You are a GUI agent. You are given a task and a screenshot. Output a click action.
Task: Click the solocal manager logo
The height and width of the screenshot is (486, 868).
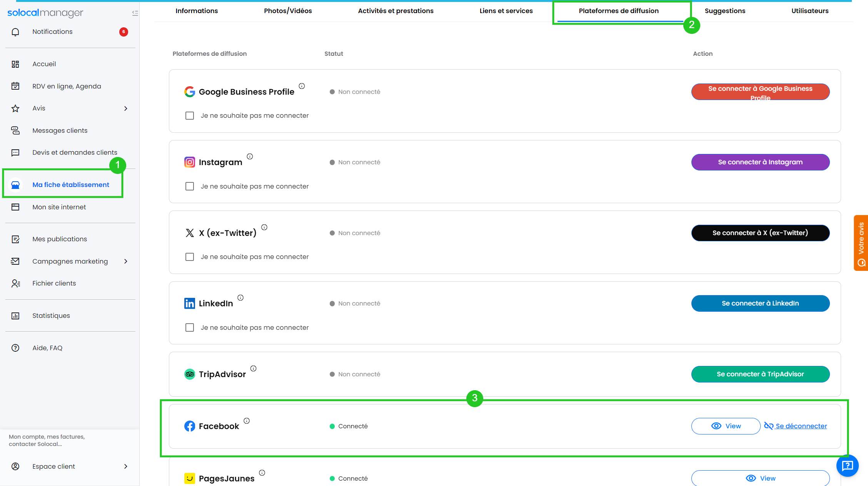coord(45,13)
